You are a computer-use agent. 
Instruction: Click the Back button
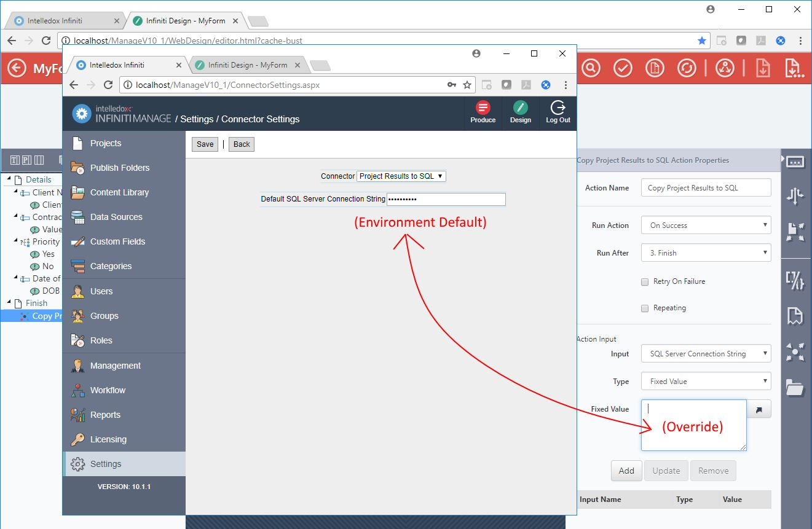[242, 144]
